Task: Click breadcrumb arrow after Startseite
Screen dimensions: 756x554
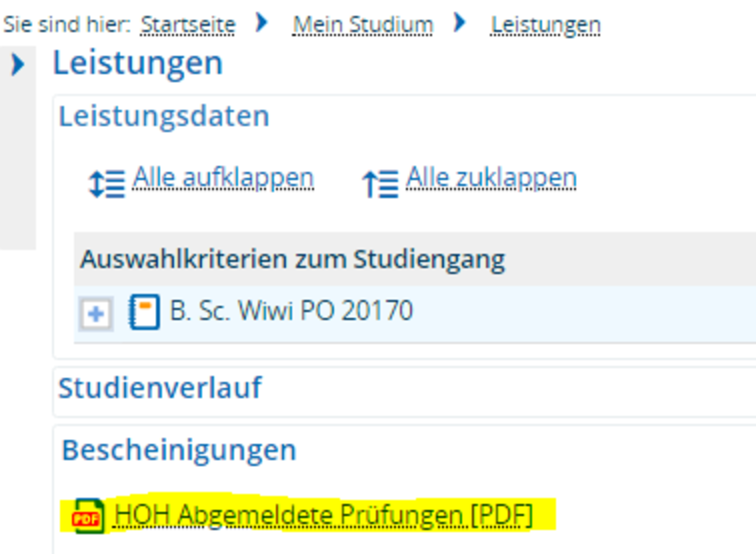Action: [261, 24]
